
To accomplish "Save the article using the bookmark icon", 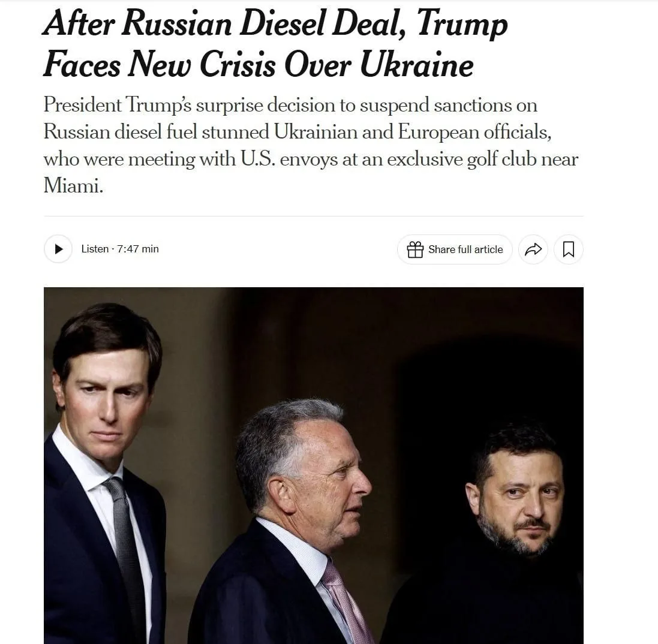I will click(569, 249).
